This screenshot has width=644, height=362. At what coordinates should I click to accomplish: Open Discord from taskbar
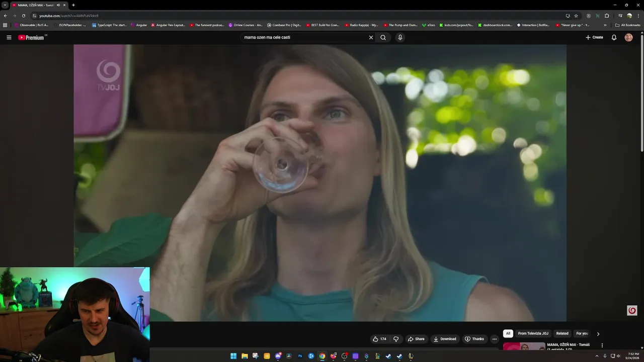278,356
